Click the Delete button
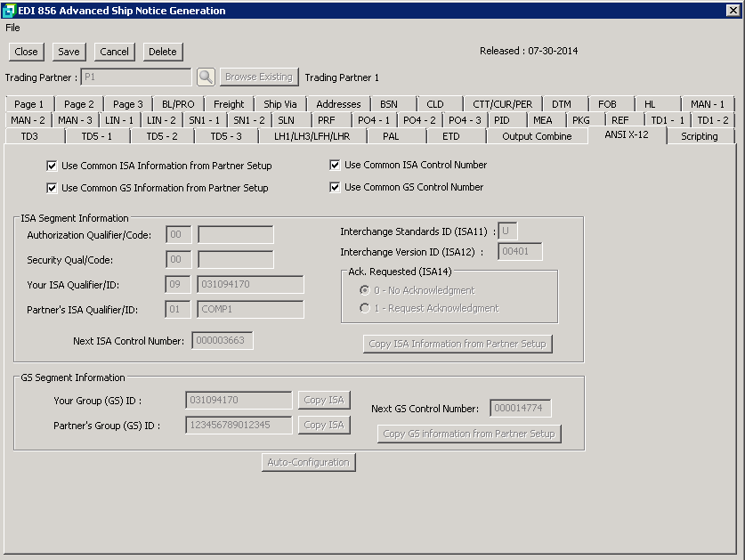745x560 pixels. [162, 52]
